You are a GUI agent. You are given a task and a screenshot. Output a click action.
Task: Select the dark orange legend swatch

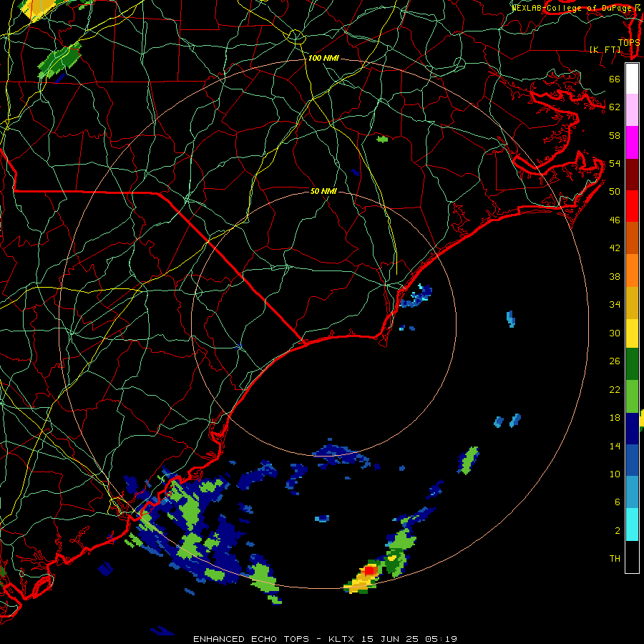632,238
